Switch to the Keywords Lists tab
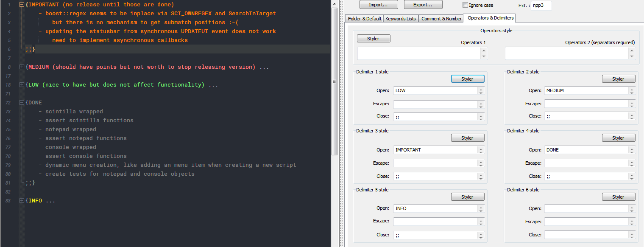644x247 pixels. (x=401, y=19)
